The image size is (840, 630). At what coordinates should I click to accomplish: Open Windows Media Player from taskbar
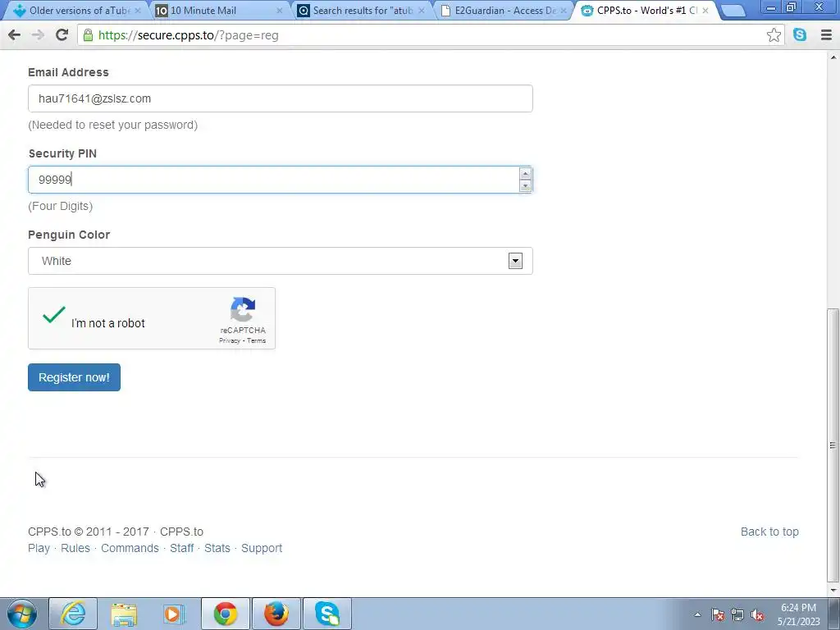click(x=175, y=614)
